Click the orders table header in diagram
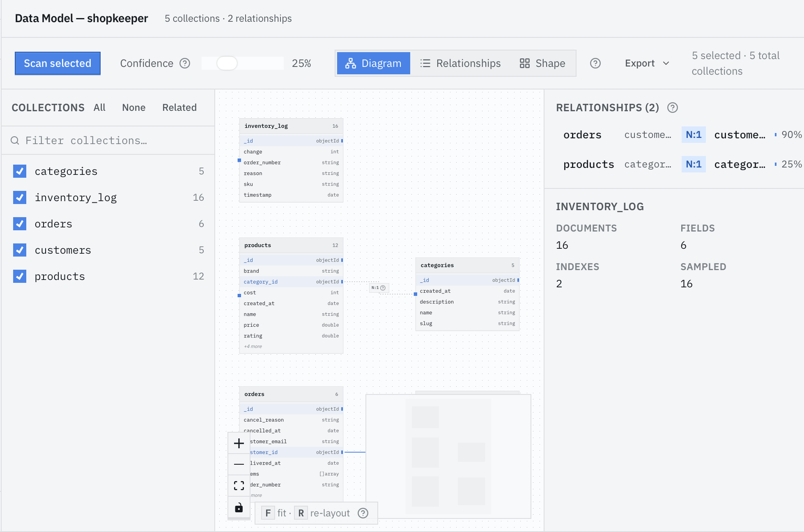The width and height of the screenshot is (804, 532). click(x=291, y=394)
